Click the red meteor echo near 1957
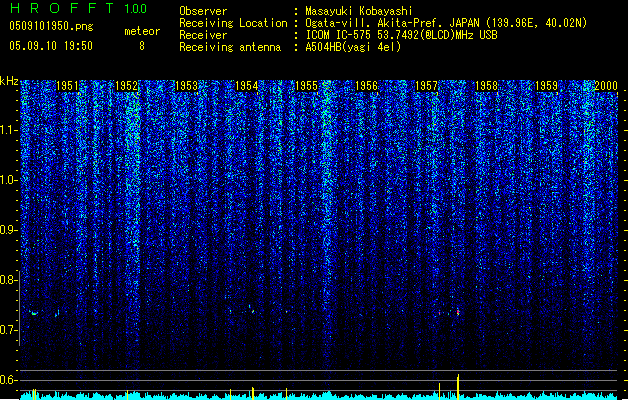The width and height of the screenshot is (629, 400). 458,312
